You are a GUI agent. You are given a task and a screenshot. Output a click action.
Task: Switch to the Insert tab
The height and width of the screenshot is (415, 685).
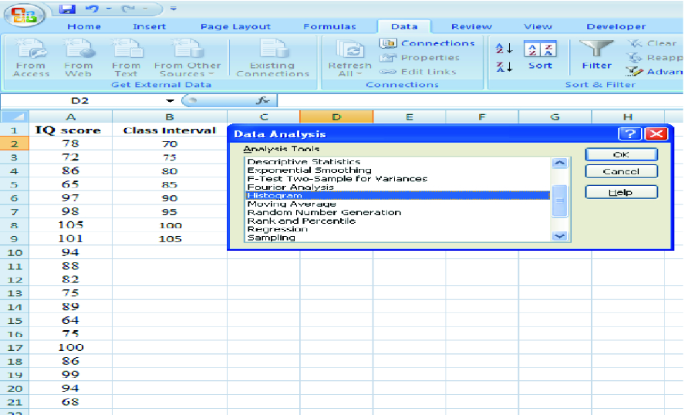(x=149, y=27)
